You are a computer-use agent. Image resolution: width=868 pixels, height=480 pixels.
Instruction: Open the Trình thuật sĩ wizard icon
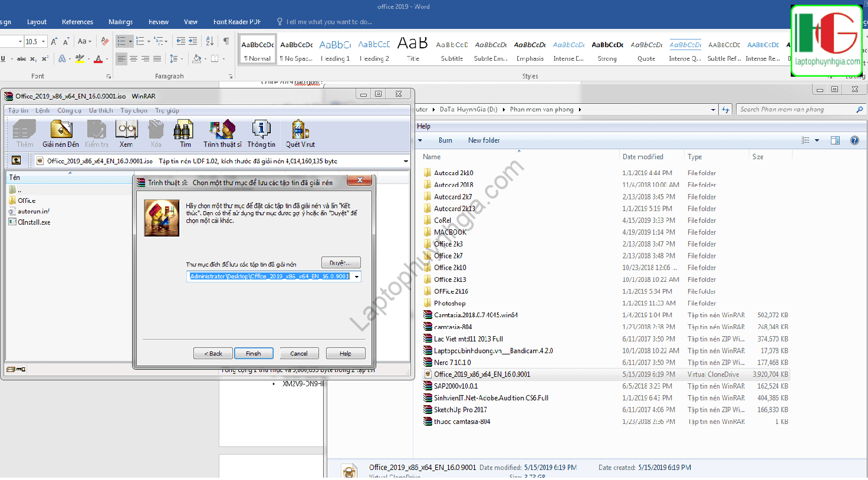[x=222, y=134]
